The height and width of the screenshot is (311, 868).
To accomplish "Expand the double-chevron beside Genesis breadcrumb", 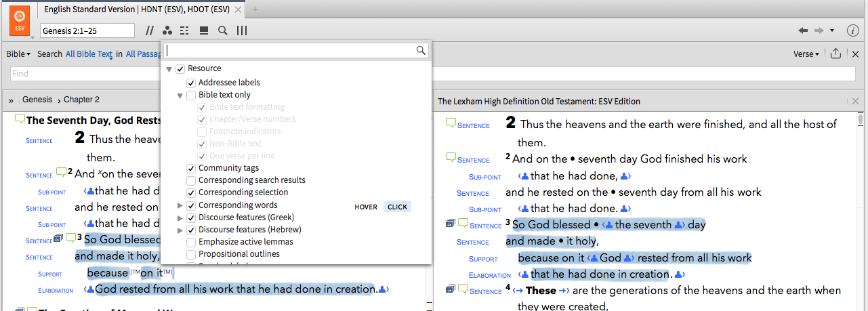I will [x=12, y=100].
